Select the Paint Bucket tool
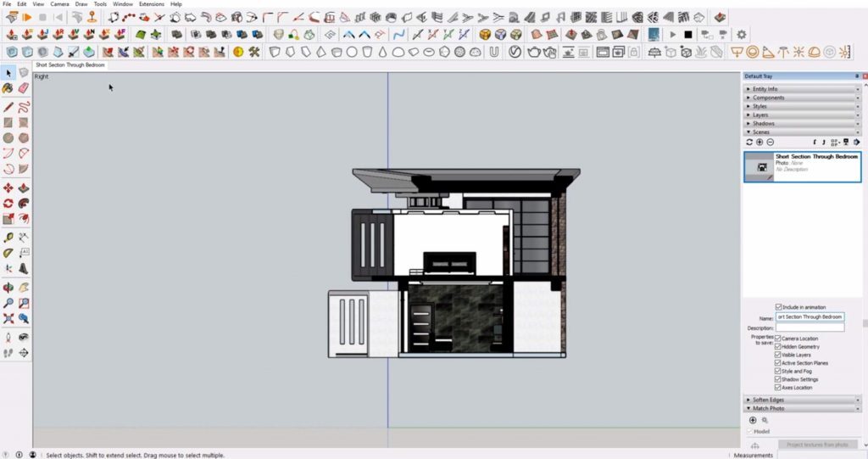This screenshot has width=868, height=459. pos(8,88)
